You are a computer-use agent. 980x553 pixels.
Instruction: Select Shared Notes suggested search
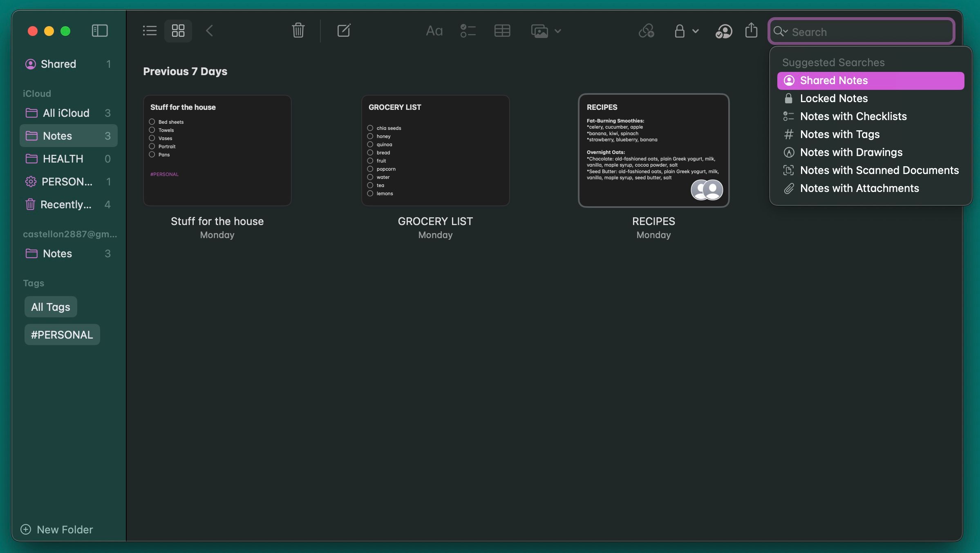point(834,80)
